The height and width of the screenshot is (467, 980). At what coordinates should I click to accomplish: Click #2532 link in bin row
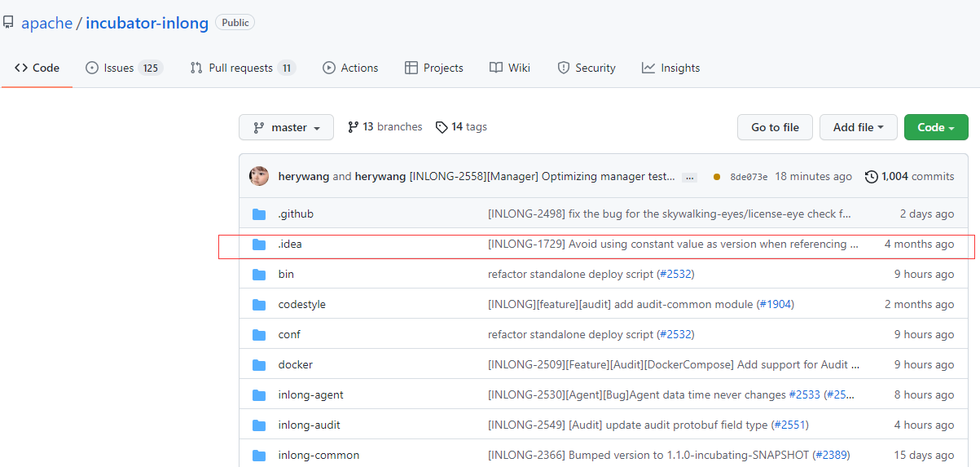pos(675,275)
